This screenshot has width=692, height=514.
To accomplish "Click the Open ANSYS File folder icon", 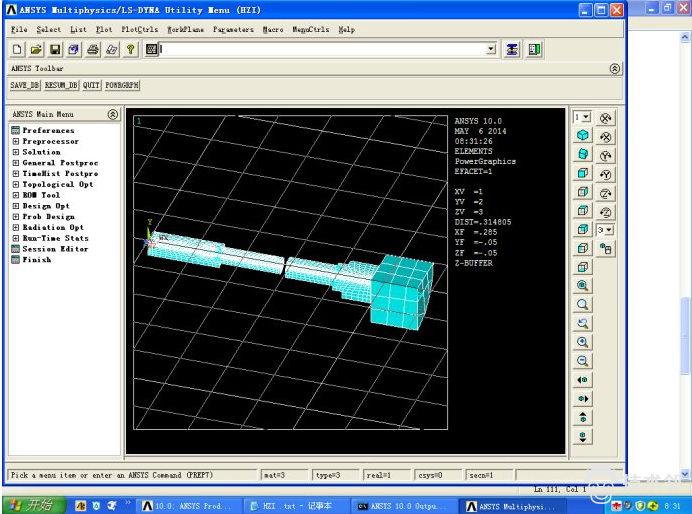I will pyautogui.click(x=36, y=49).
